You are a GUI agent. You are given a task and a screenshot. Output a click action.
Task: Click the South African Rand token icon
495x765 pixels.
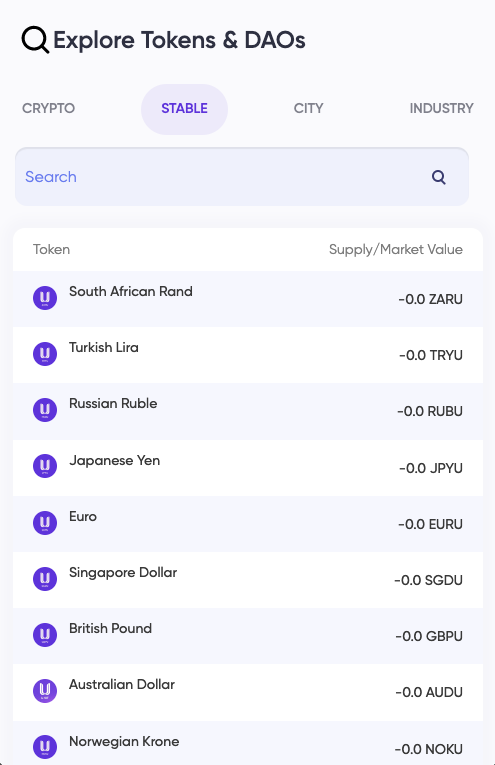click(45, 298)
